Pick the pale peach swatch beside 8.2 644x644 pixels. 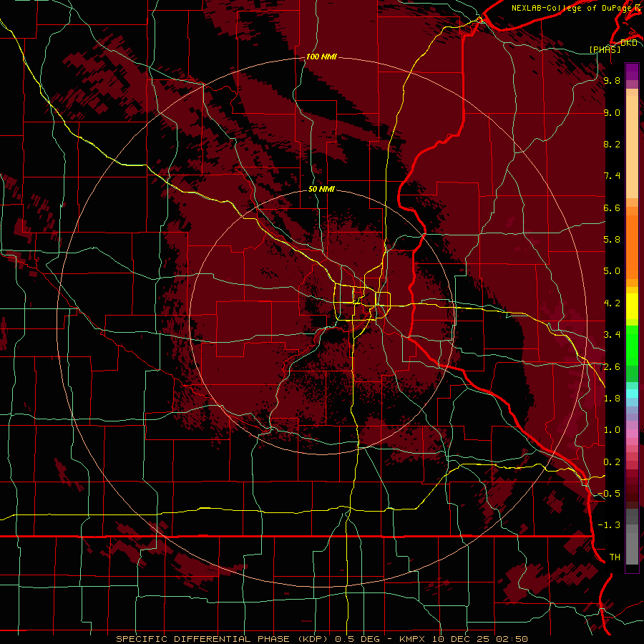(x=632, y=147)
